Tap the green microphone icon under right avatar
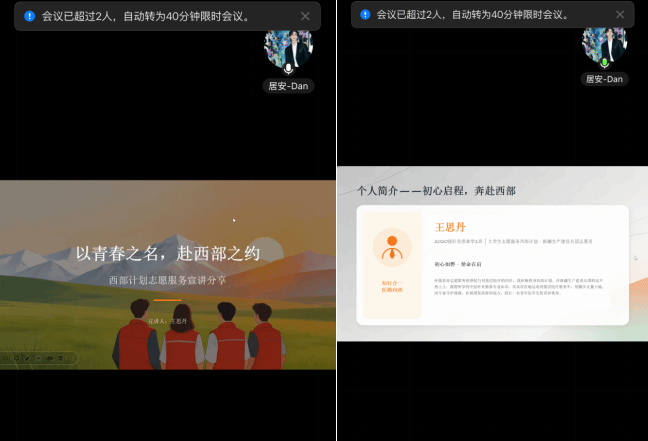Viewport: 648px width, 441px height. pyautogui.click(x=604, y=63)
